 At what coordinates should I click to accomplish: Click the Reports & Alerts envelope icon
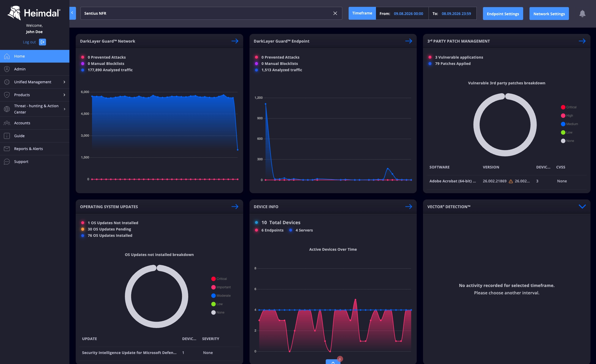point(7,149)
